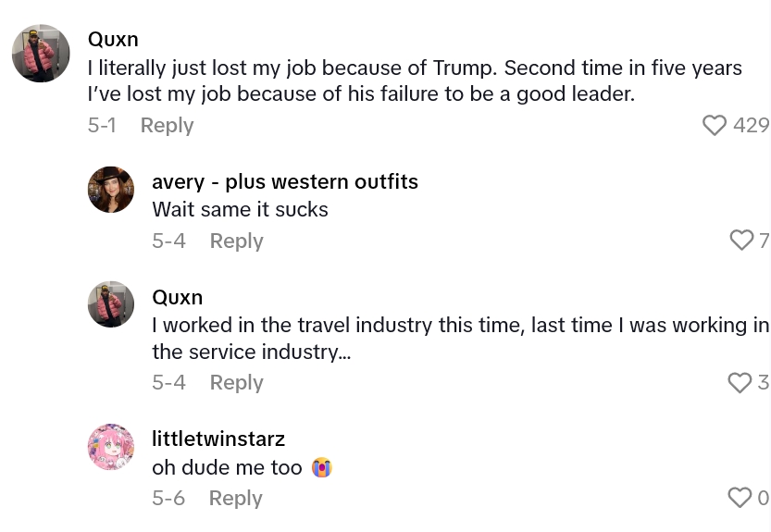Open Quxn's avatar beside the travel industry reply
This screenshot has width=771, height=532.
[x=111, y=304]
